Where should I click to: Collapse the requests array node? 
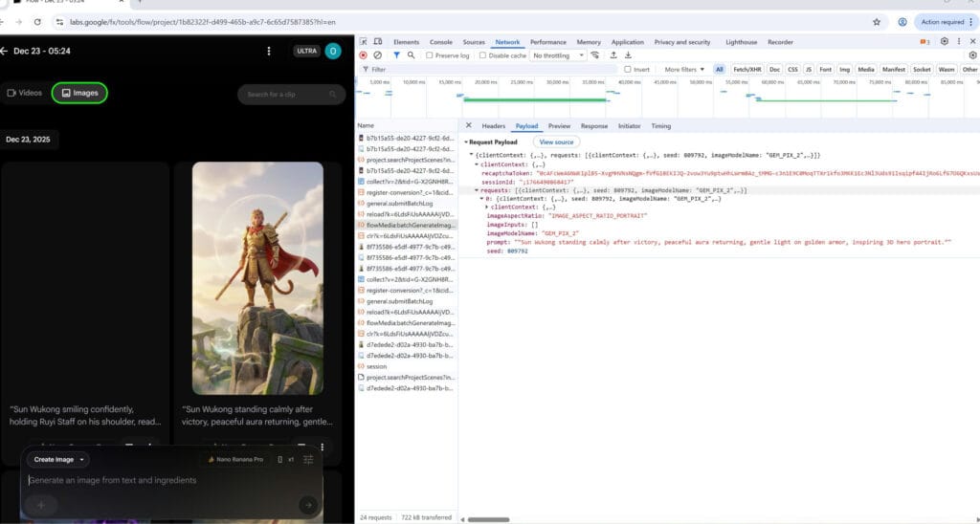click(x=477, y=190)
